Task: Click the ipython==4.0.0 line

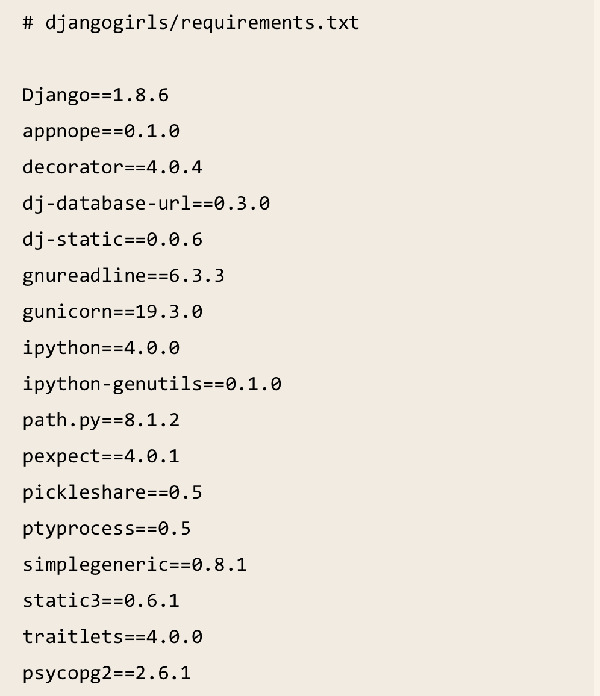Action: coord(100,347)
